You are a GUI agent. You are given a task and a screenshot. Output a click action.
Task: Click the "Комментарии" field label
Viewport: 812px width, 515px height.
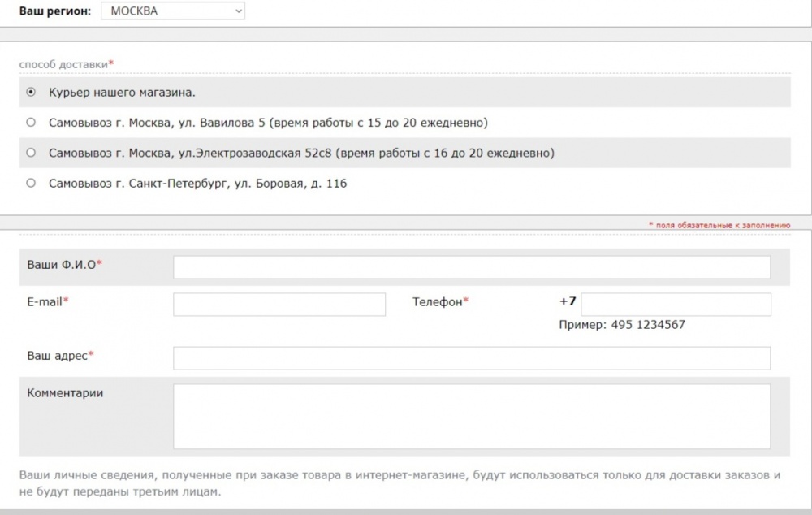(65, 393)
